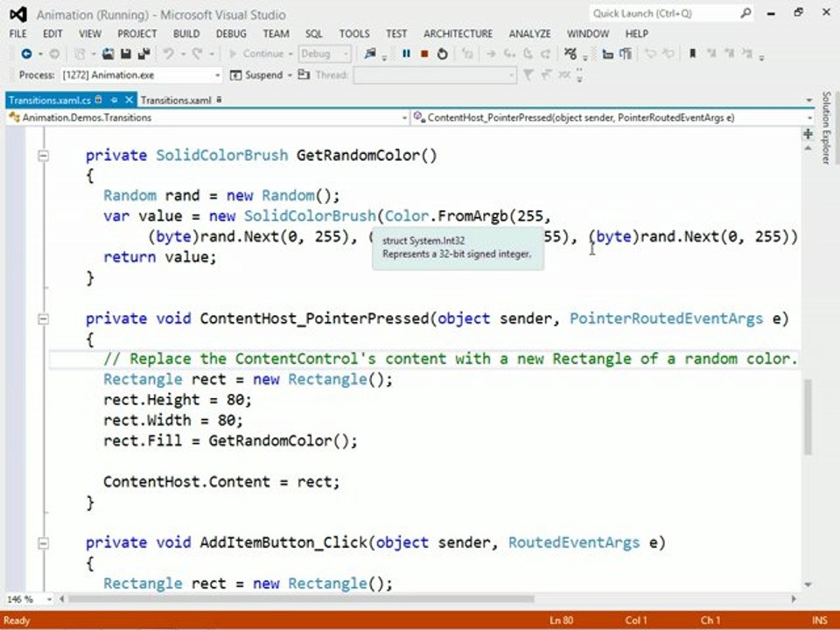The height and width of the screenshot is (630, 840).
Task: Click the Find in Files toolbar icon
Action: point(370,53)
